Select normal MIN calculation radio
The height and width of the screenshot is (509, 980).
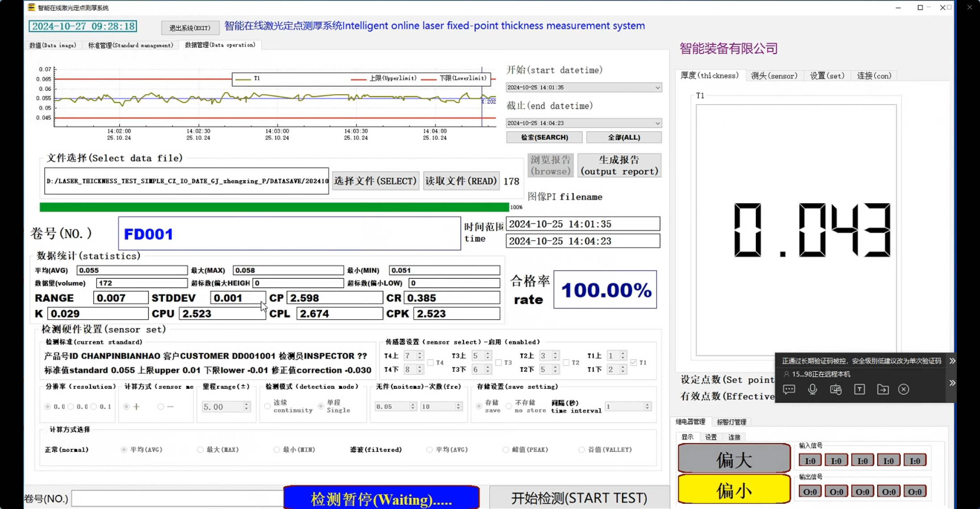coord(277,450)
